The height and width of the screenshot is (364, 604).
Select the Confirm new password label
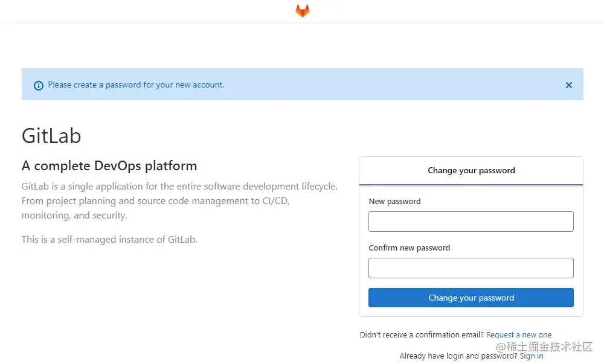click(x=409, y=247)
